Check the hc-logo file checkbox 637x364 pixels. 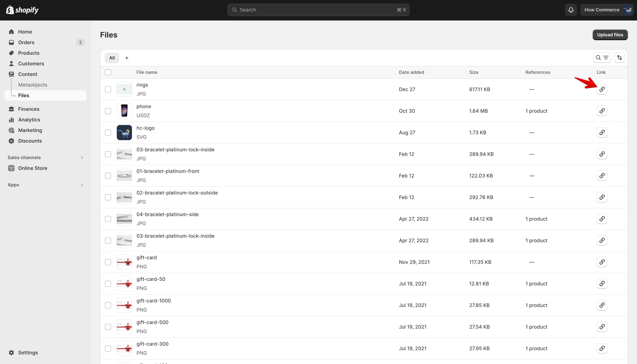coord(108,133)
